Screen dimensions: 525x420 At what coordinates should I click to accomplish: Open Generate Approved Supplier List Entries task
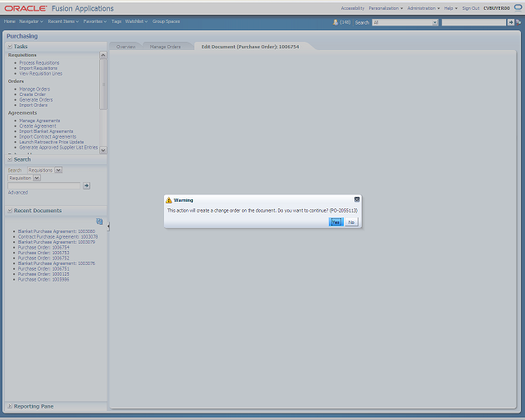click(58, 148)
